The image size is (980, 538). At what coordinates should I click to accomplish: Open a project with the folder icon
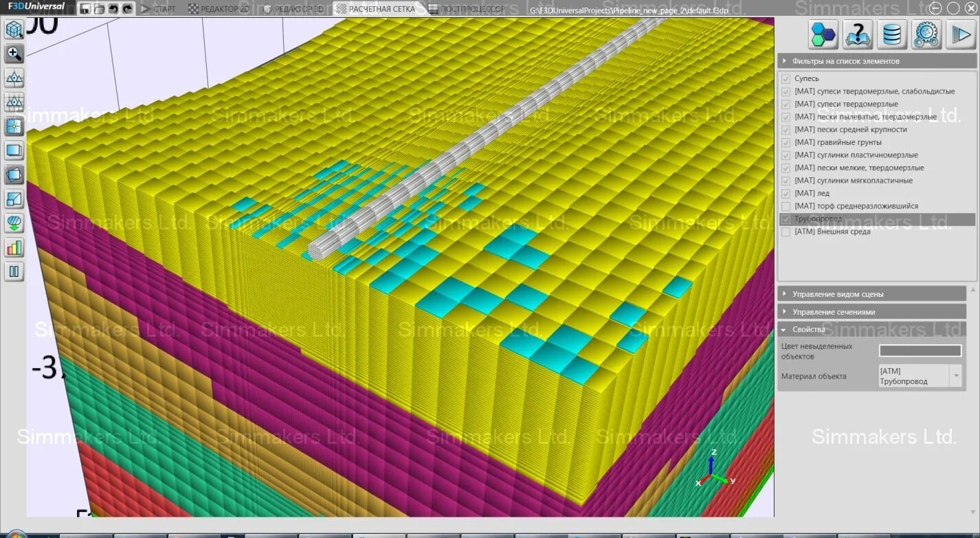point(100,9)
